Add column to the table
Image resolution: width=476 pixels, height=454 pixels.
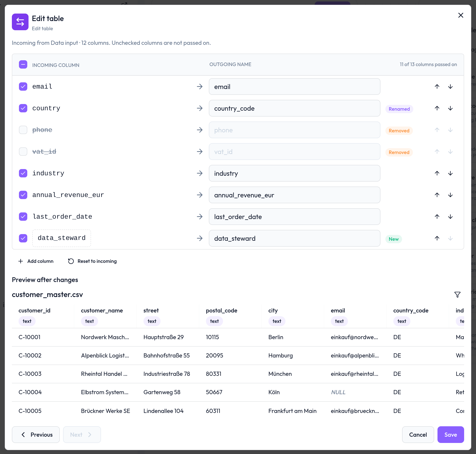pyautogui.click(x=36, y=261)
